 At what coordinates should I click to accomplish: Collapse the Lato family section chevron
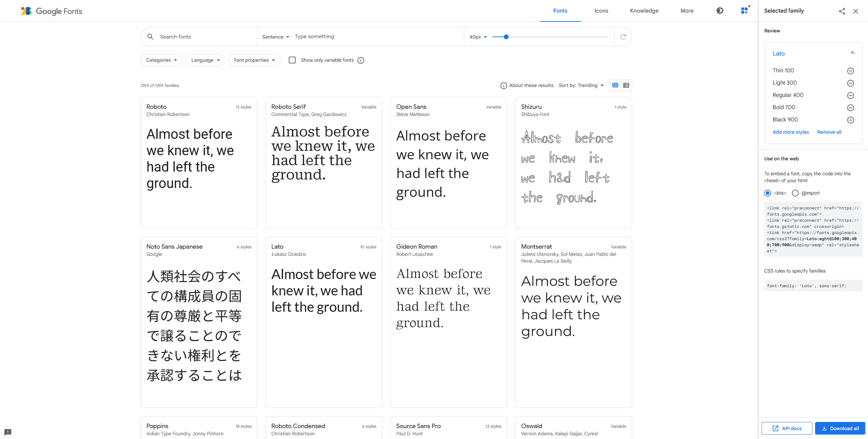tap(853, 53)
